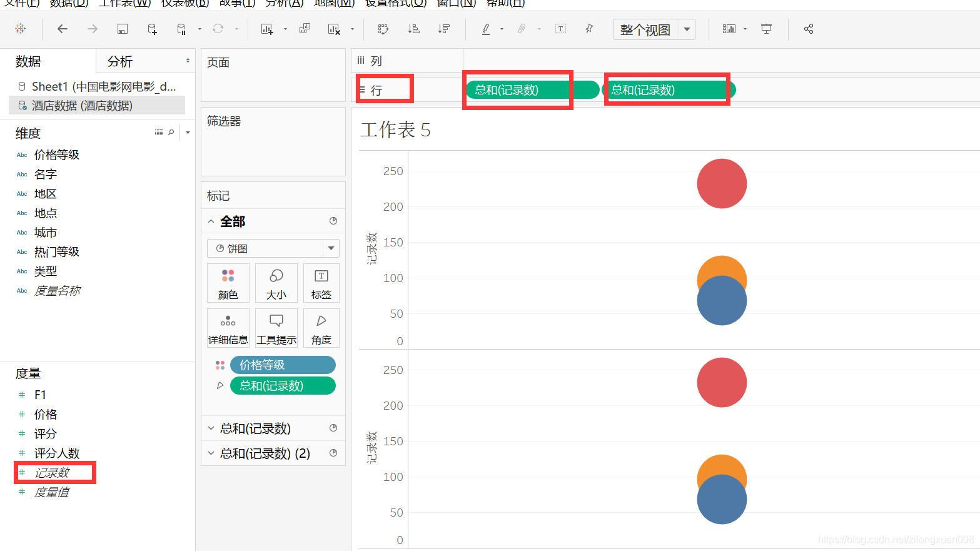Switch to the 数据 pane tab
Viewport: 980px width, 551px height.
(28, 61)
